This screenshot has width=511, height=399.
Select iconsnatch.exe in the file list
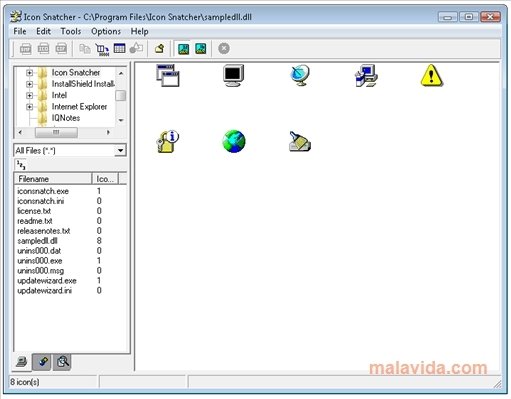(x=43, y=191)
